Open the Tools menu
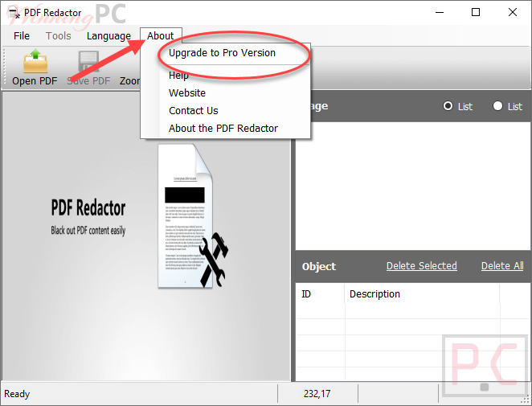 pos(59,35)
